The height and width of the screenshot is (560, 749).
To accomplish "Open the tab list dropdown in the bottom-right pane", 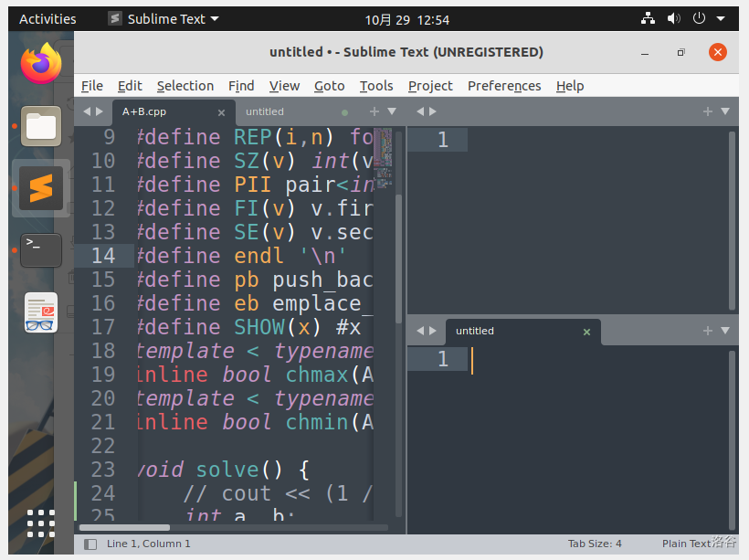I will coord(725,331).
